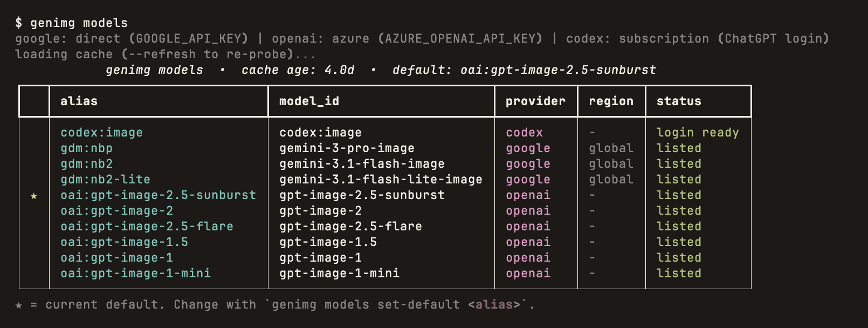The image size is (868, 328).
Task: Select the codex:image alias
Action: 101,133
